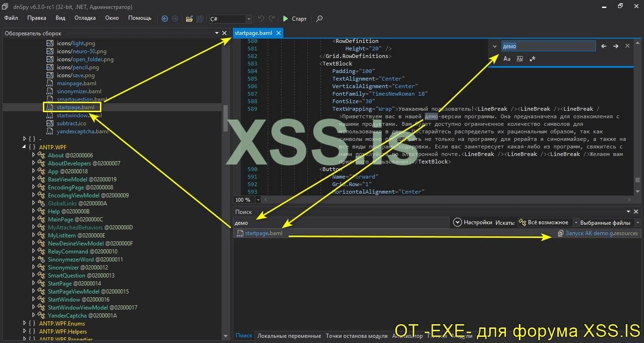
Task: Select yandexcaptcha.baml in the tree
Action: 83,131
